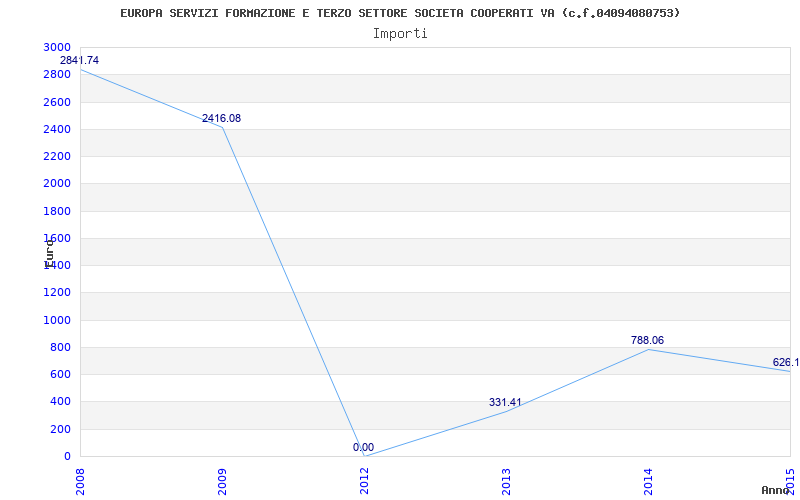
Task: Click x-axis year 2015
Action: coord(790,483)
